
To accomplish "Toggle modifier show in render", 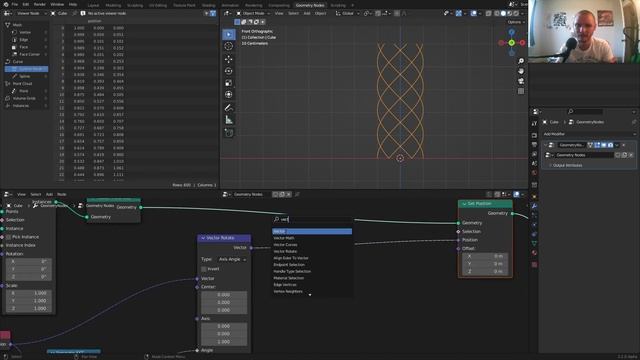I will click(610, 145).
